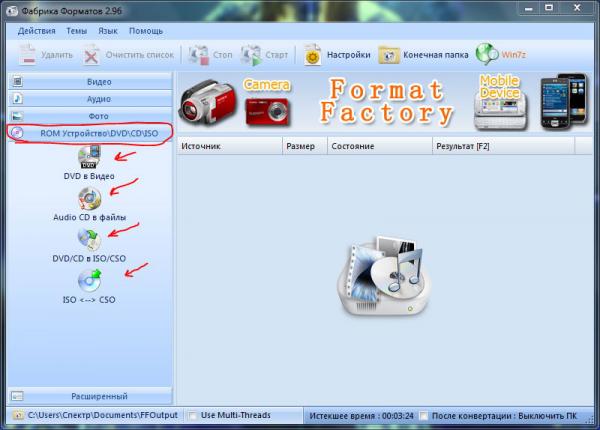Select the ISO <--> CSO disc icon
The image size is (600, 430).
click(90, 280)
